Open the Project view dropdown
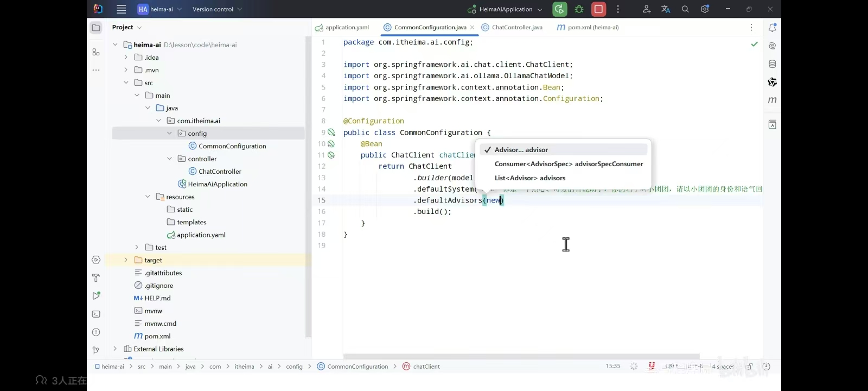 coord(126,27)
